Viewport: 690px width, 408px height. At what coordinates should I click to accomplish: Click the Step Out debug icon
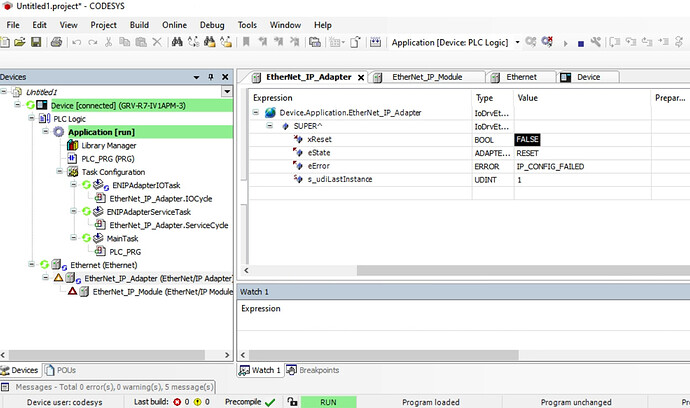tap(647, 42)
